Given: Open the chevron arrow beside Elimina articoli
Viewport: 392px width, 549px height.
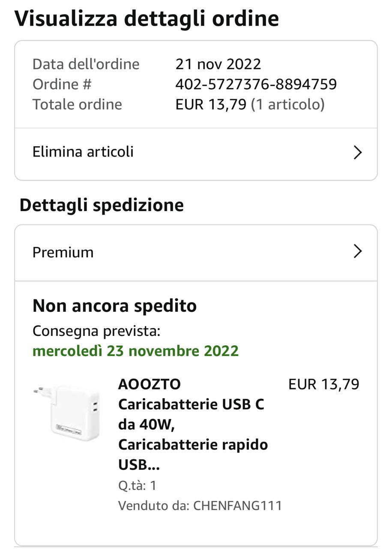Looking at the screenshot, I should 358,152.
